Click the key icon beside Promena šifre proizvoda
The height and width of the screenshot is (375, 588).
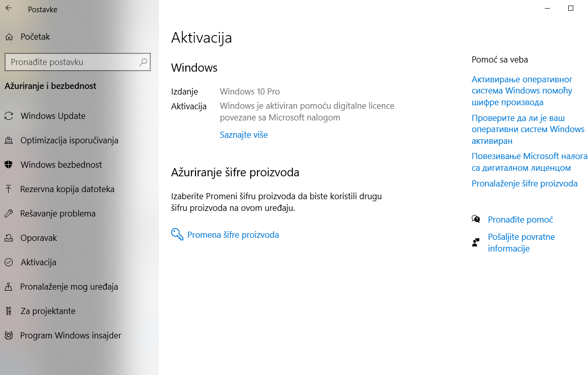(x=177, y=234)
